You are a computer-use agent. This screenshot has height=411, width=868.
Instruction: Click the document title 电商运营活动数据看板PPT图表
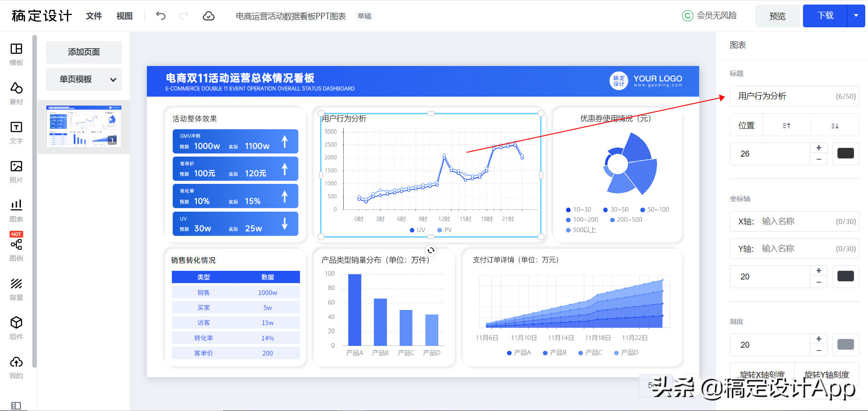pyautogui.click(x=291, y=16)
